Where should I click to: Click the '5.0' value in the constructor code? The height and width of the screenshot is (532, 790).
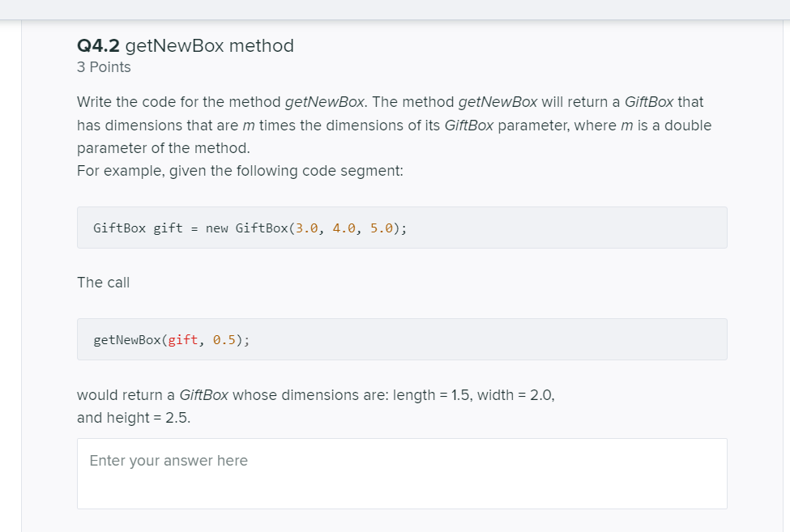pos(382,228)
